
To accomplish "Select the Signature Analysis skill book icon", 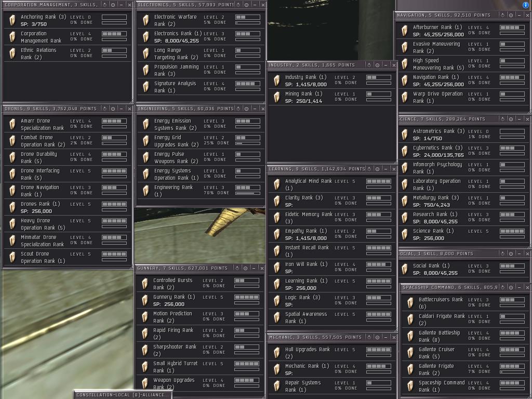I will [146, 87].
